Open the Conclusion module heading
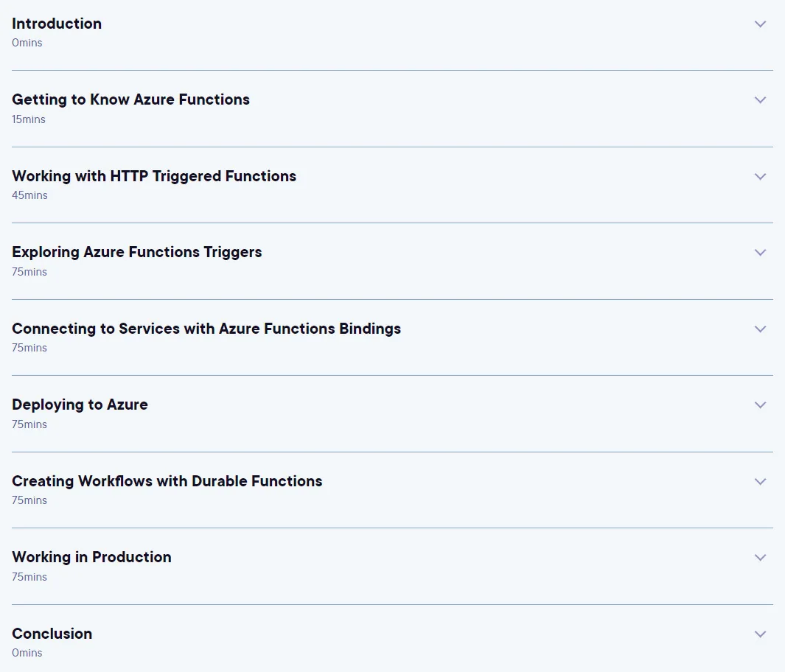Image resolution: width=785 pixels, height=672 pixels. click(x=52, y=634)
